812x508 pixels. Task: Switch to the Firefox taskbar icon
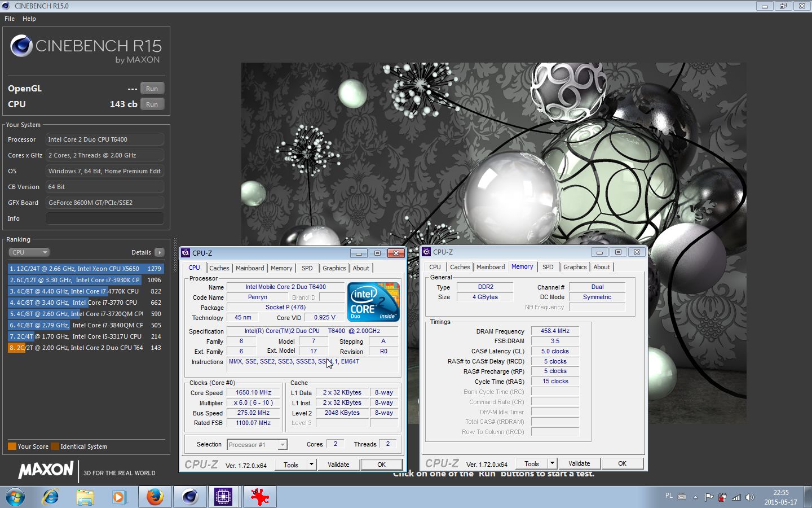[155, 497]
